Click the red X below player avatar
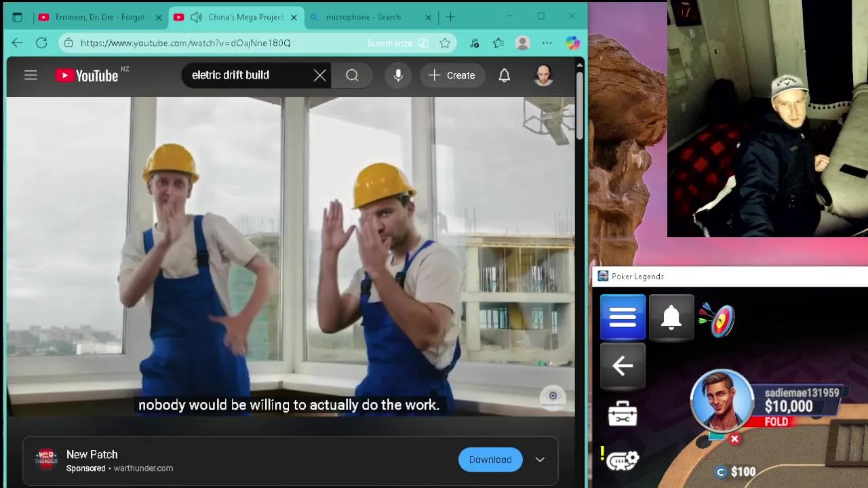Image resolution: width=868 pixels, height=488 pixels. click(x=734, y=439)
